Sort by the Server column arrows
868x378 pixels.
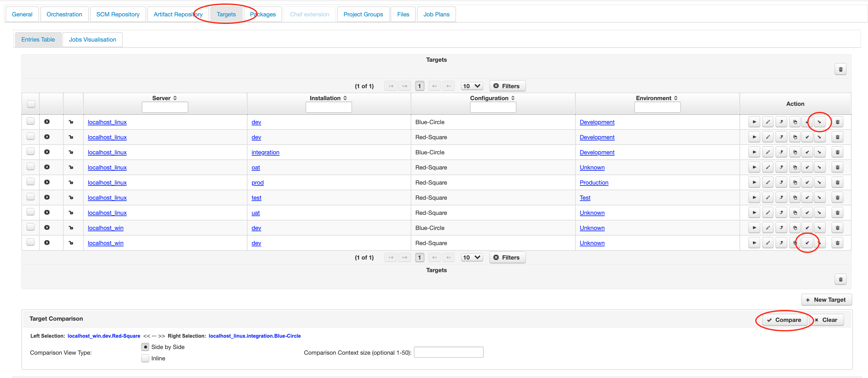pyautogui.click(x=175, y=98)
